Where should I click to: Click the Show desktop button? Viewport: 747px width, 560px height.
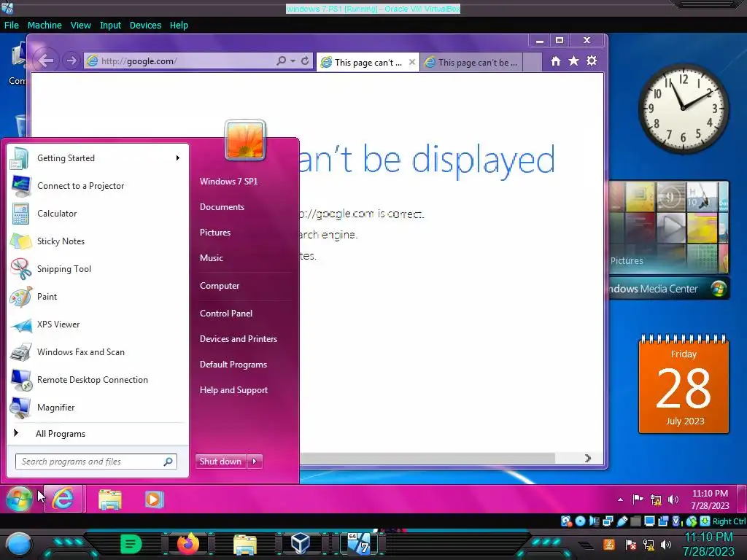pyautogui.click(x=741, y=499)
